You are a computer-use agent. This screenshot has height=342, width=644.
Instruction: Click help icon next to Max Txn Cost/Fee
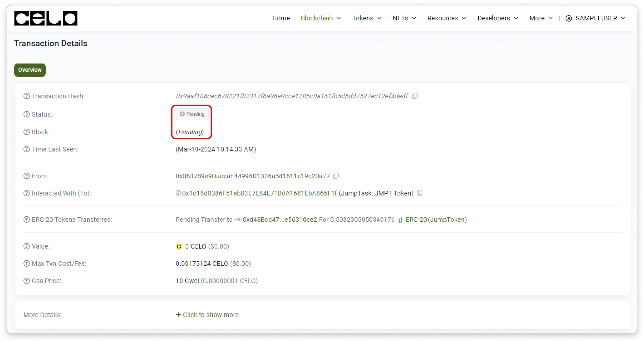pos(27,264)
